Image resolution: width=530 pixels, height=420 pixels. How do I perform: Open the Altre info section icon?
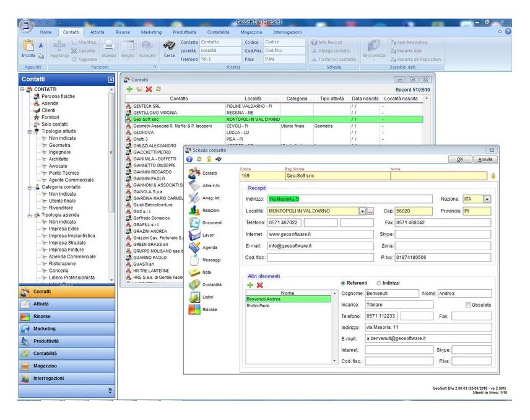coord(194,186)
